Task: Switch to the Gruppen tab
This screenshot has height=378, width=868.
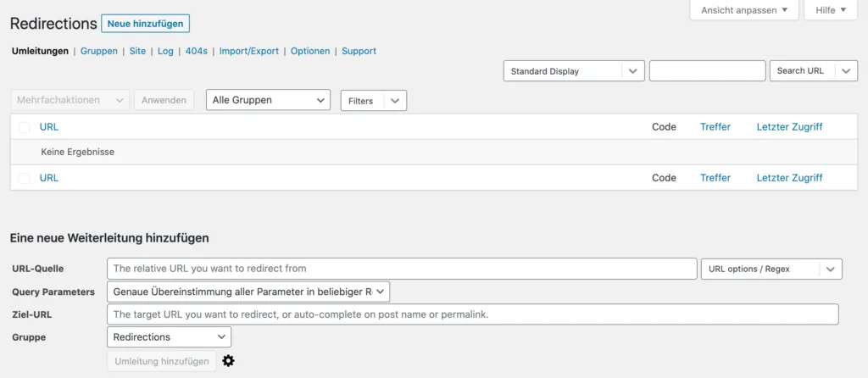Action: click(99, 51)
